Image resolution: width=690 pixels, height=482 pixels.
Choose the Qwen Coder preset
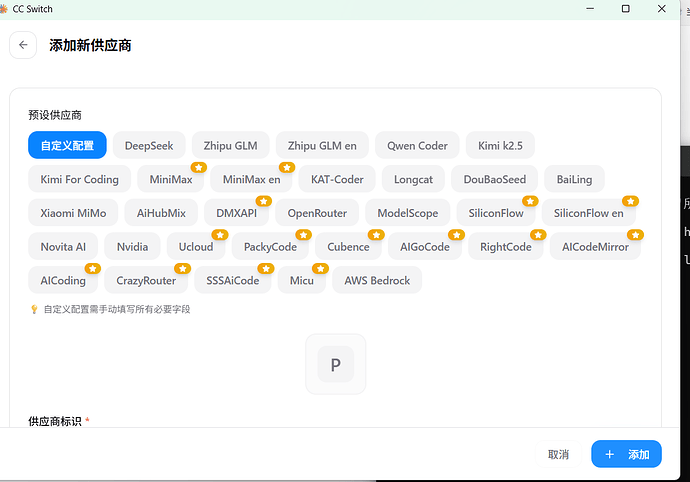417,145
